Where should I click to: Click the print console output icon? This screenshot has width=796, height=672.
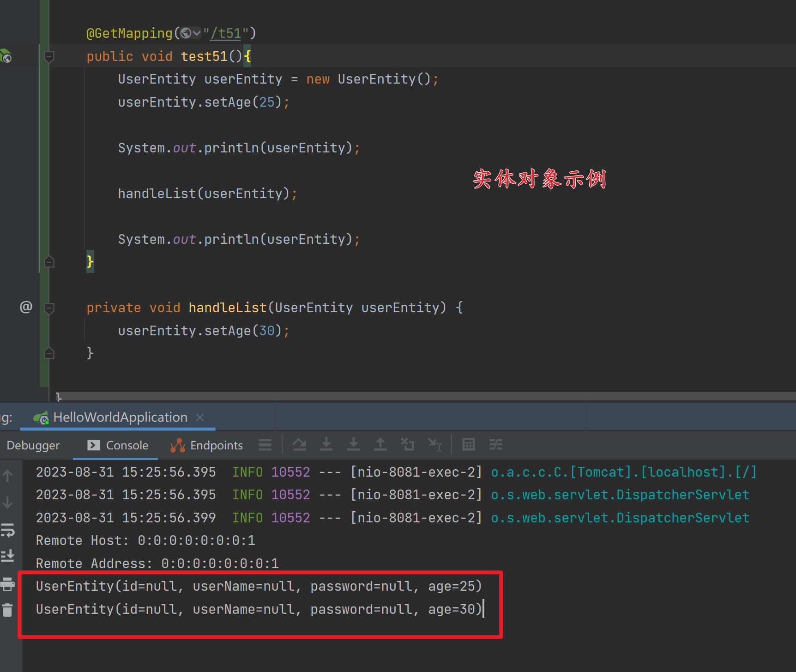point(7,584)
